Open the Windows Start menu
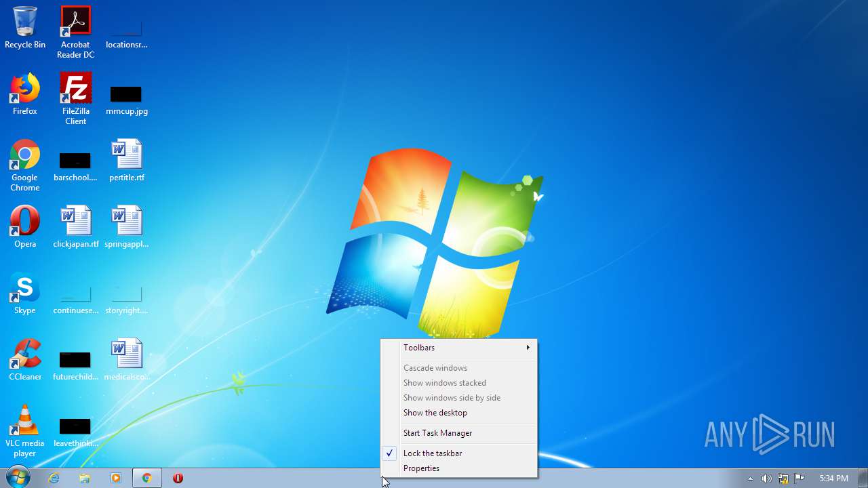Image resolution: width=868 pixels, height=488 pixels. point(18,477)
